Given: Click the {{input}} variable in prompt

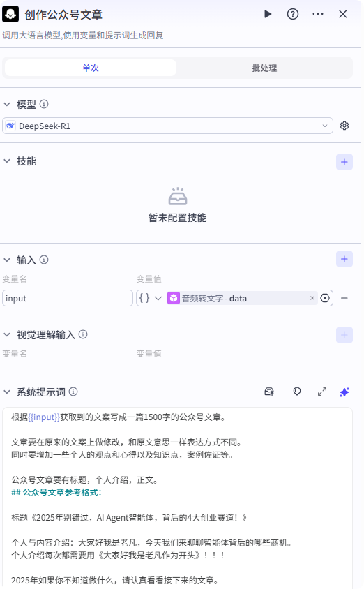Looking at the screenshot, I should [44, 417].
